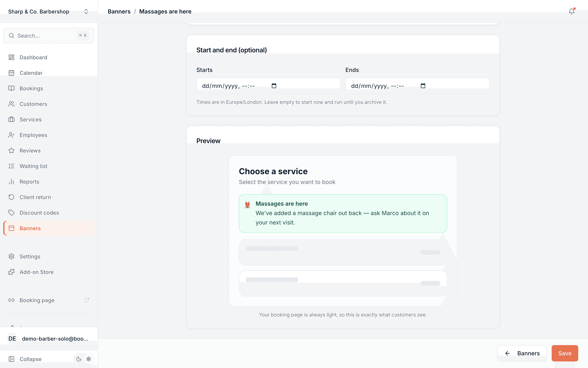The image size is (588, 368).
Task: Open the Customers page
Action: pyautogui.click(x=49, y=104)
